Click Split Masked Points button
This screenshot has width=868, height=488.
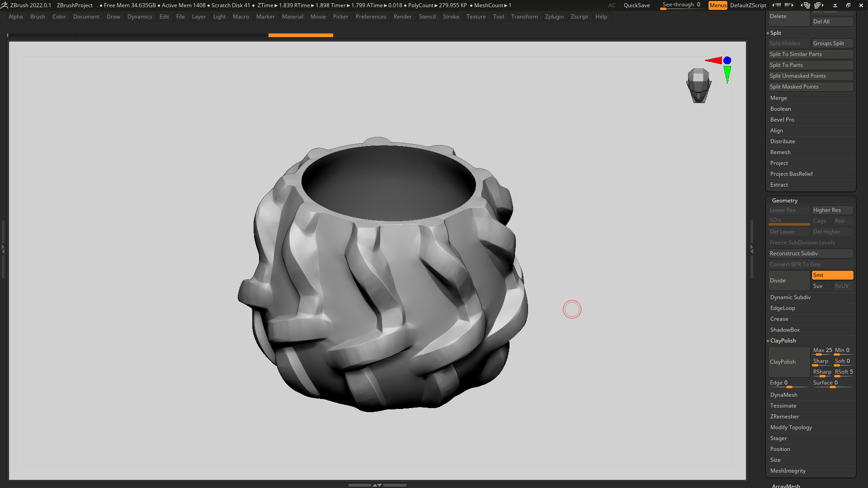811,87
